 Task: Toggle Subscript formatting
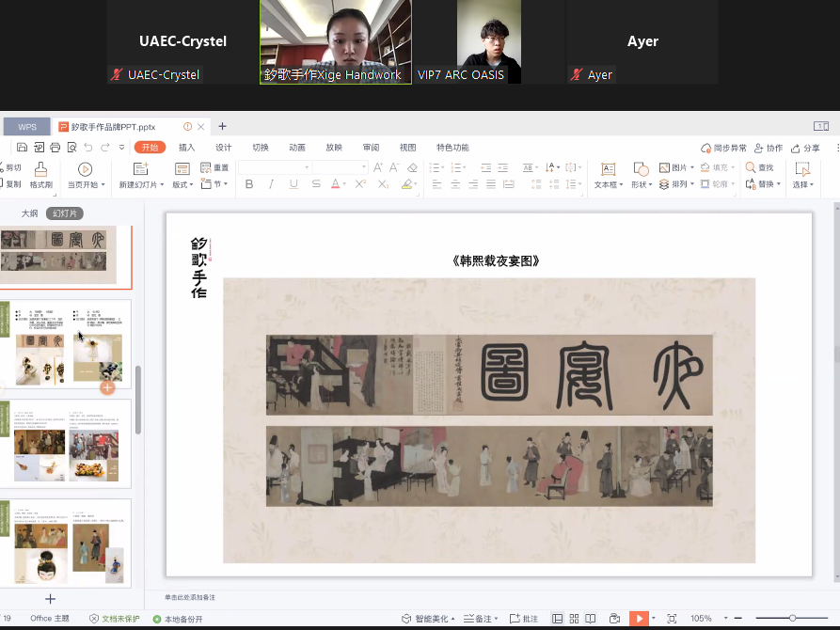pos(383,184)
